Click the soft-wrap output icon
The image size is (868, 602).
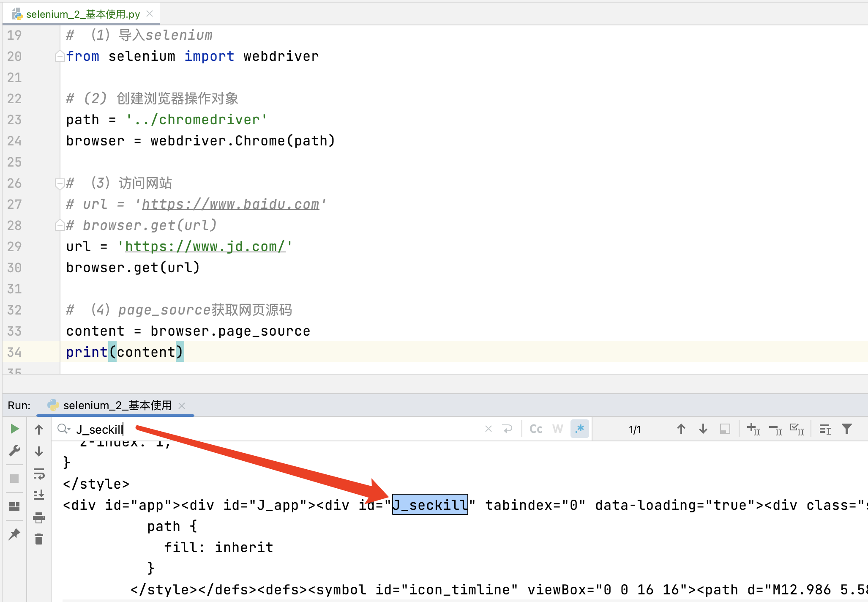pos(39,474)
